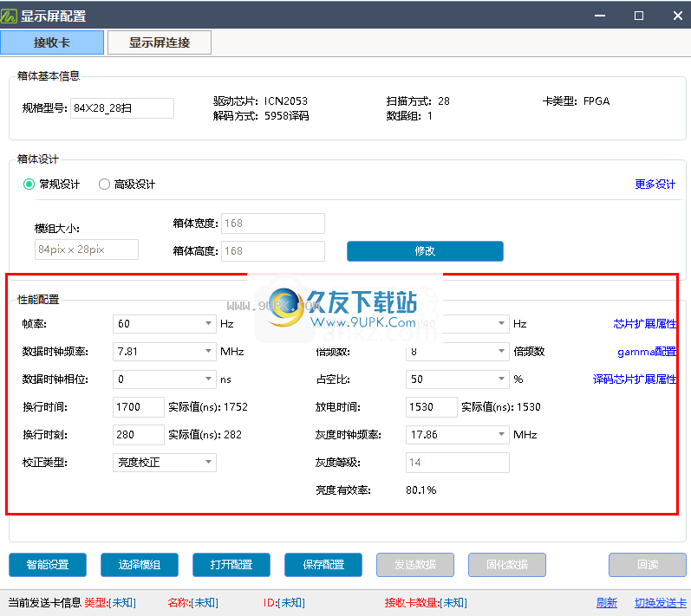Image resolution: width=691 pixels, height=616 pixels.
Task: Click the 模组大小 84pix x 28pix field
Action: [x=87, y=250]
